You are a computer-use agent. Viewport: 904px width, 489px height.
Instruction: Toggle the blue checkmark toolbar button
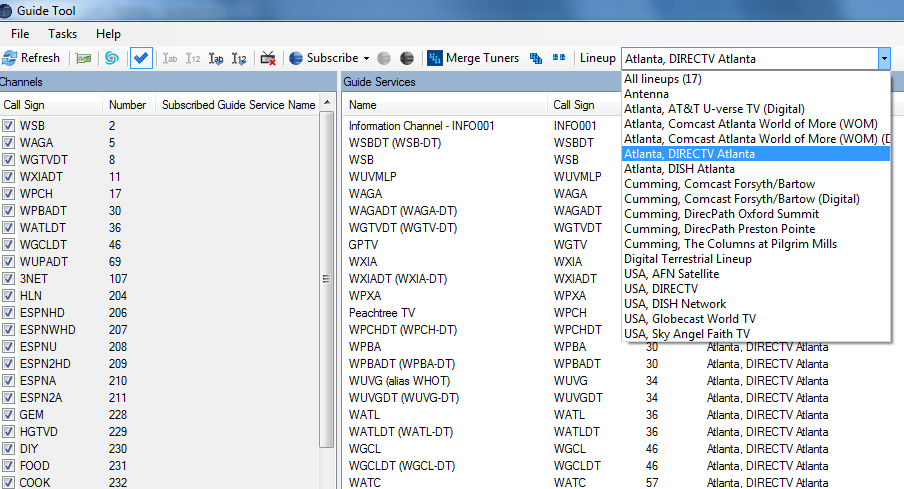141,58
